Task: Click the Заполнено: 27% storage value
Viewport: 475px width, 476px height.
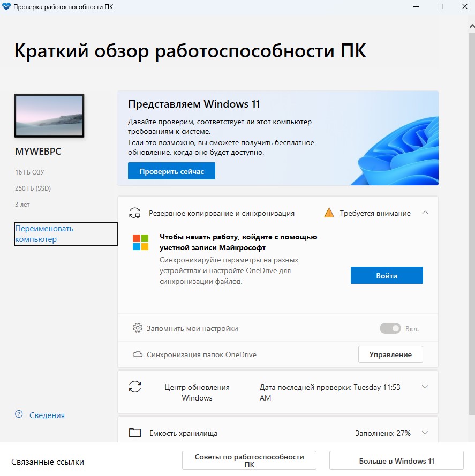Action: click(383, 433)
